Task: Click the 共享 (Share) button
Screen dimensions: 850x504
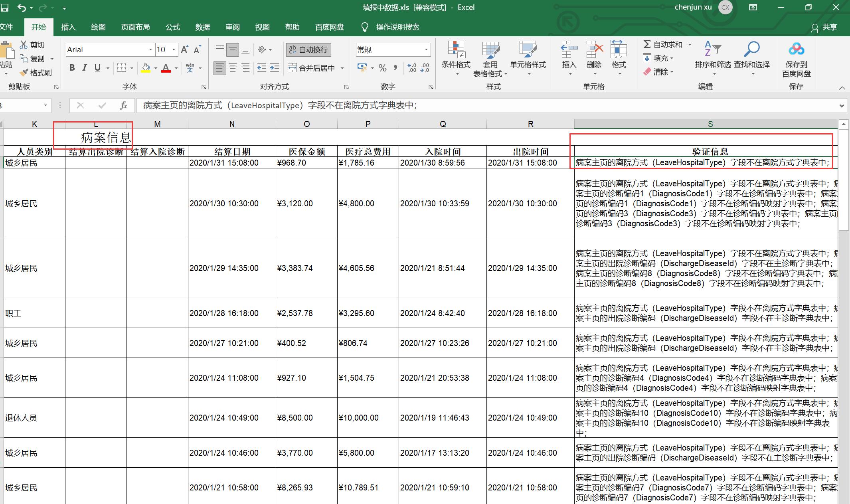Action: (x=824, y=27)
